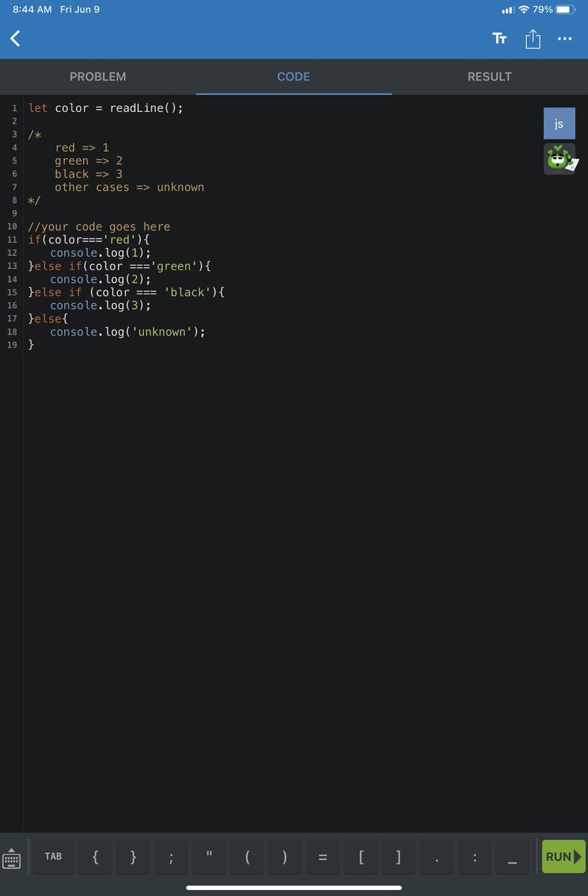This screenshot has height=896, width=588.
Task: Insert a closing parenthesis
Action: coord(285,856)
